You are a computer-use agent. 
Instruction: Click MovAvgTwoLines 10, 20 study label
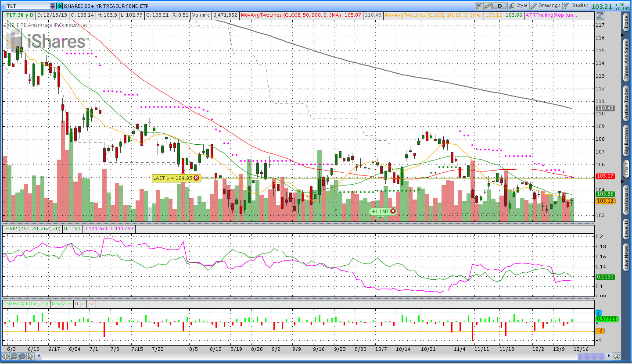tap(433, 15)
